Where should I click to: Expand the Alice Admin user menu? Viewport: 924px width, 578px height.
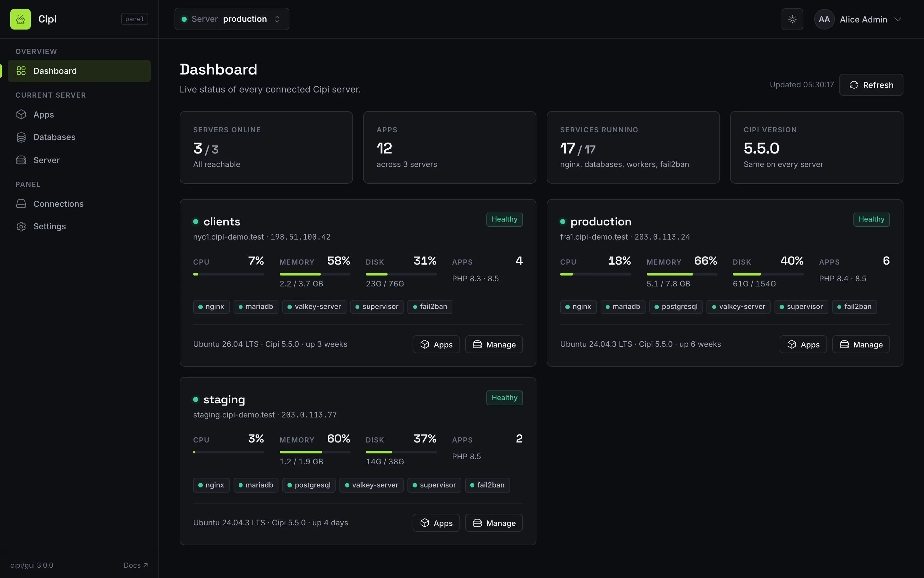(x=858, y=19)
